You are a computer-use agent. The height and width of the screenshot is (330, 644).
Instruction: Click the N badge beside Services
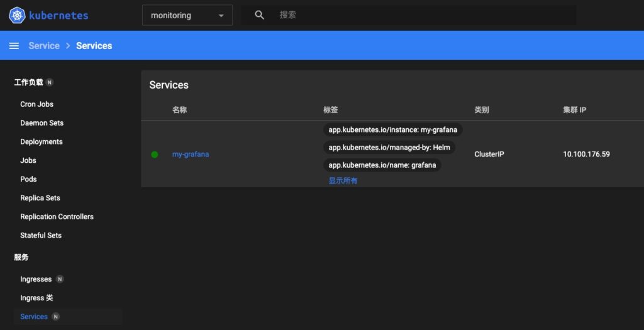tap(55, 316)
